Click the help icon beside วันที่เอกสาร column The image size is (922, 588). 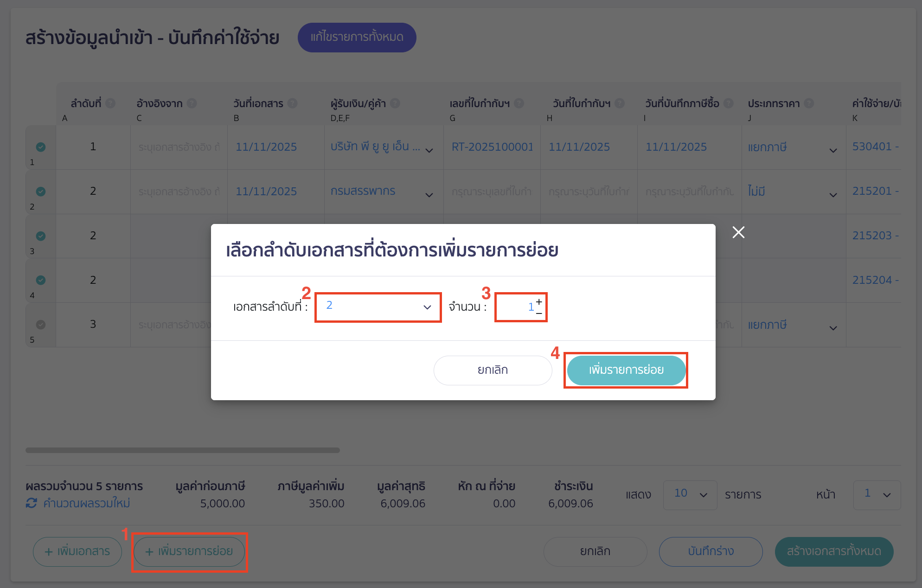[x=293, y=103]
